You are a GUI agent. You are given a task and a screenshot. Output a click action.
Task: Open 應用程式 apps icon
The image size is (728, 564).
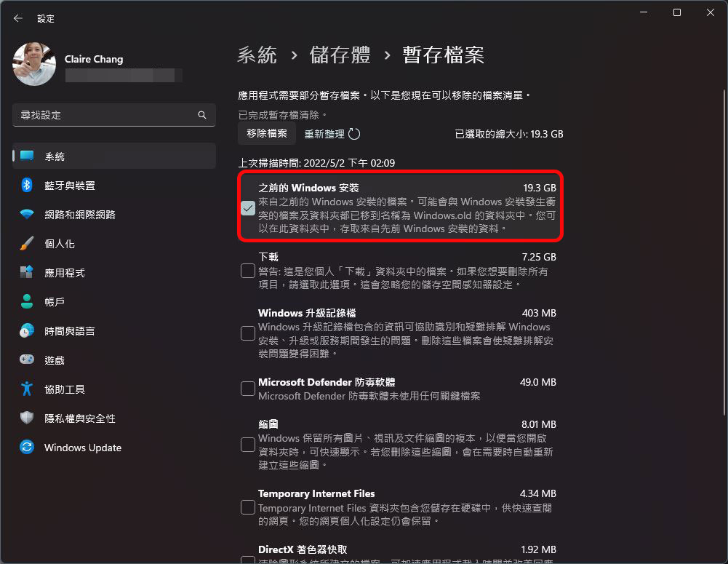pyautogui.click(x=27, y=272)
